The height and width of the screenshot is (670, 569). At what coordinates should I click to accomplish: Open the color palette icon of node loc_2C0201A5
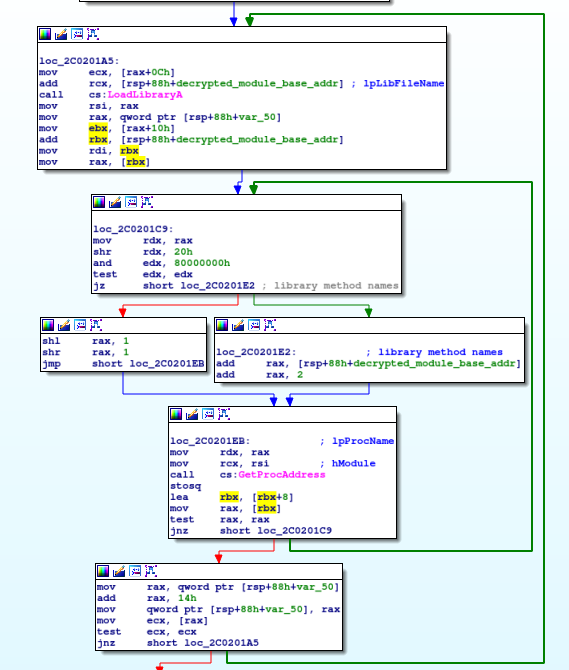tap(45, 34)
